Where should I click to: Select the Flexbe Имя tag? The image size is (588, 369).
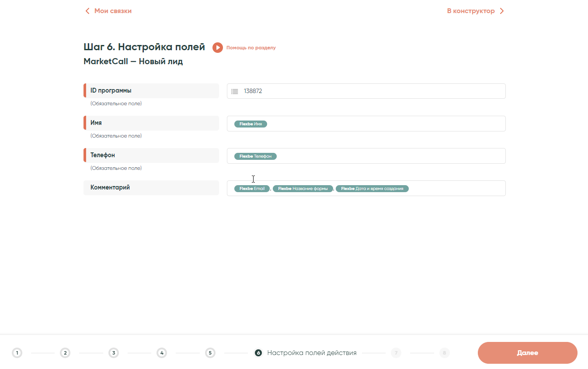[x=251, y=124]
